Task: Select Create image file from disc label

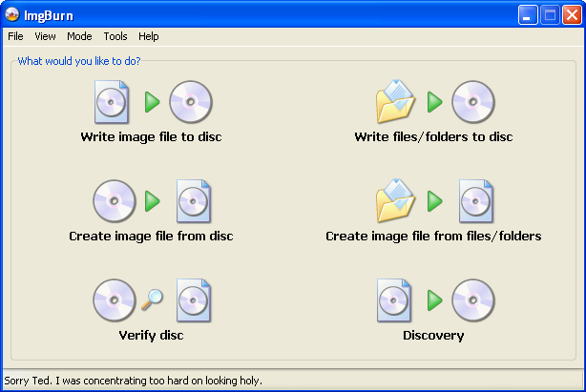Action: (x=151, y=236)
